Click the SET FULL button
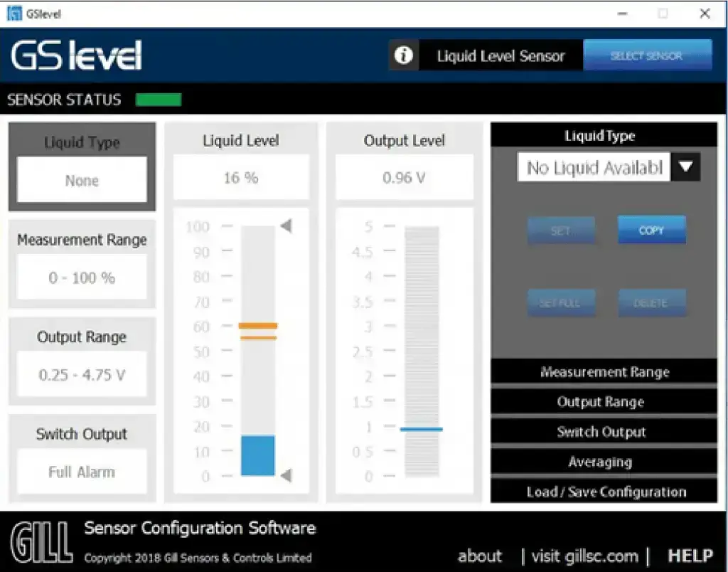The height and width of the screenshot is (572, 728). click(562, 302)
